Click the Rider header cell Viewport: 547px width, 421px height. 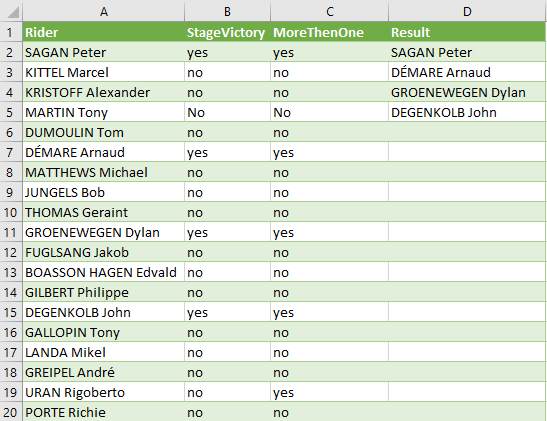tap(104, 32)
